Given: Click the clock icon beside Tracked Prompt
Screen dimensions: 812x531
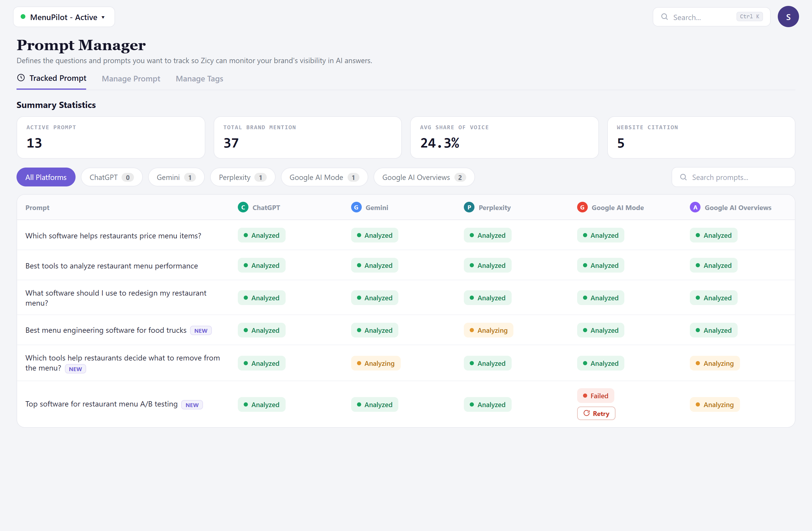Looking at the screenshot, I should click(21, 78).
